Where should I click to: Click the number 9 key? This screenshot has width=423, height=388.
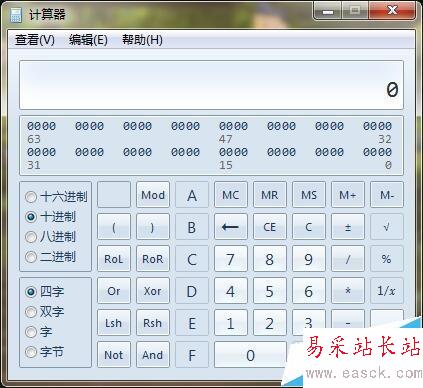coord(309,259)
